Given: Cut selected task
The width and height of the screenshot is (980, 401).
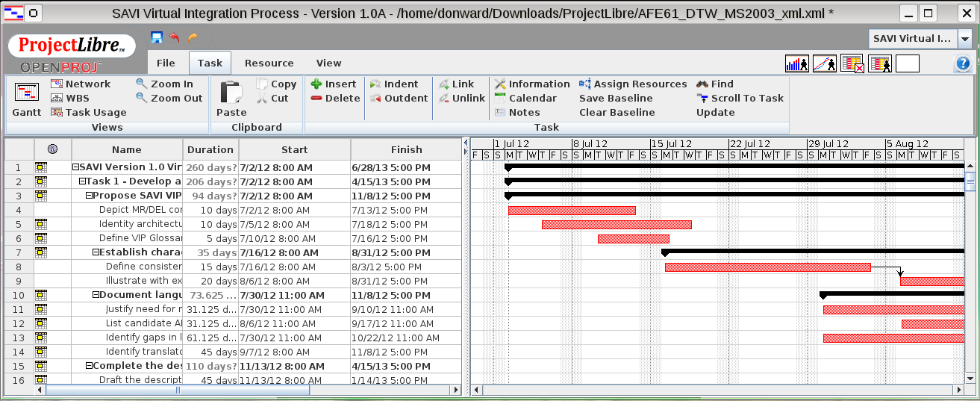Looking at the screenshot, I should pos(272,99).
